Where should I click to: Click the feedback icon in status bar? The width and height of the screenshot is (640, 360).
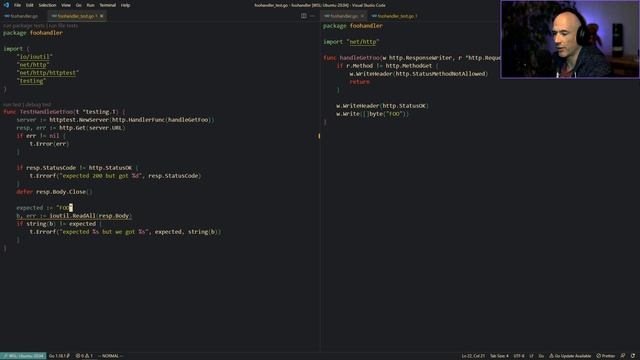click(x=623, y=356)
